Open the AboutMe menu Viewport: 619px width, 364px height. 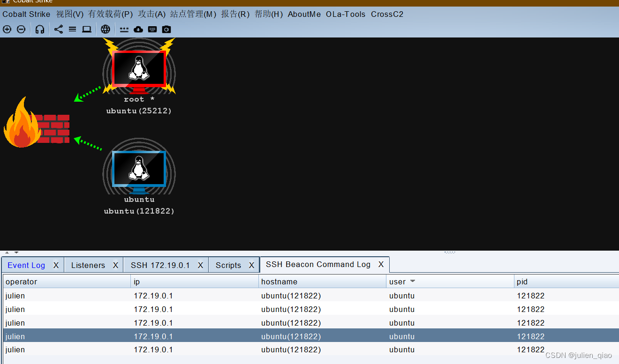coord(304,14)
